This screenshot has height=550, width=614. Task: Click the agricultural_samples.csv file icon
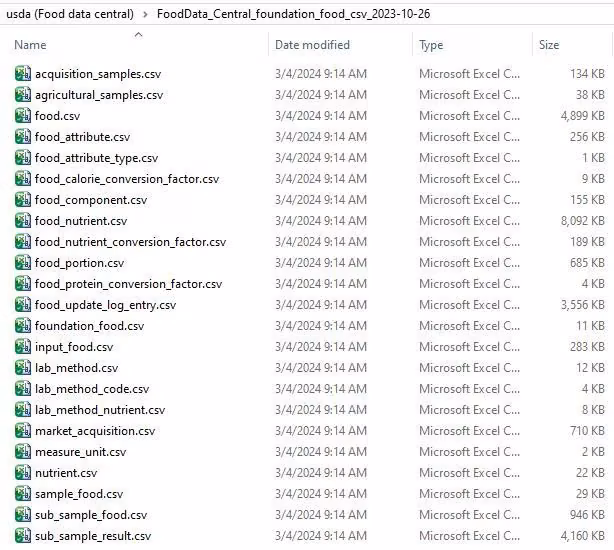click(x=23, y=95)
